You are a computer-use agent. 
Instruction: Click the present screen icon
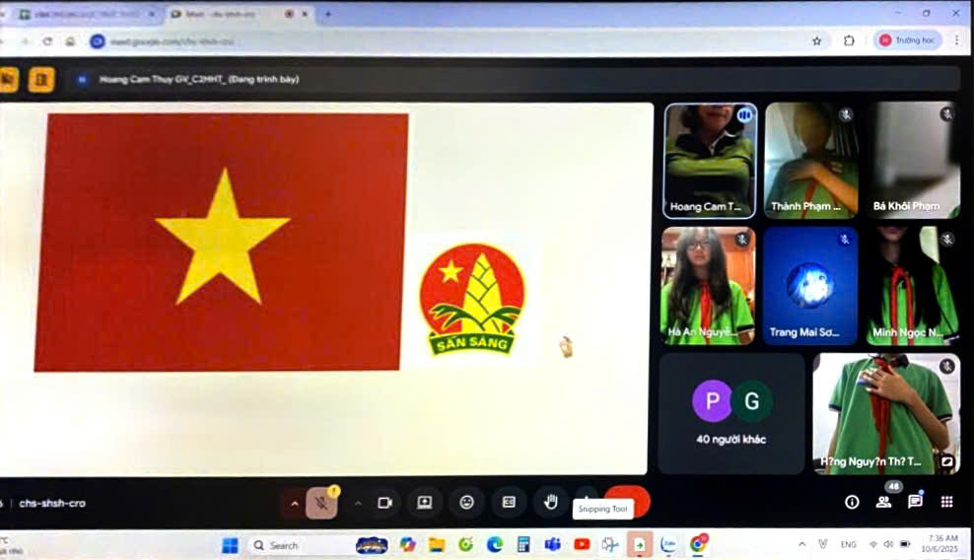pos(424,502)
